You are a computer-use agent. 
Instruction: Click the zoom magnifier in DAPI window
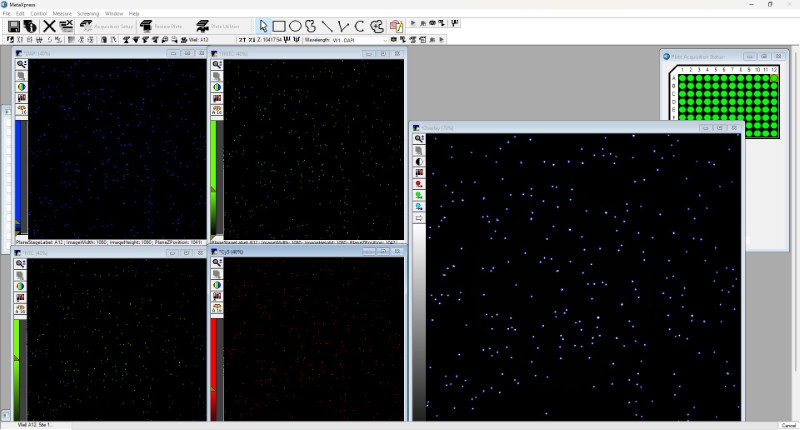tap(22, 64)
